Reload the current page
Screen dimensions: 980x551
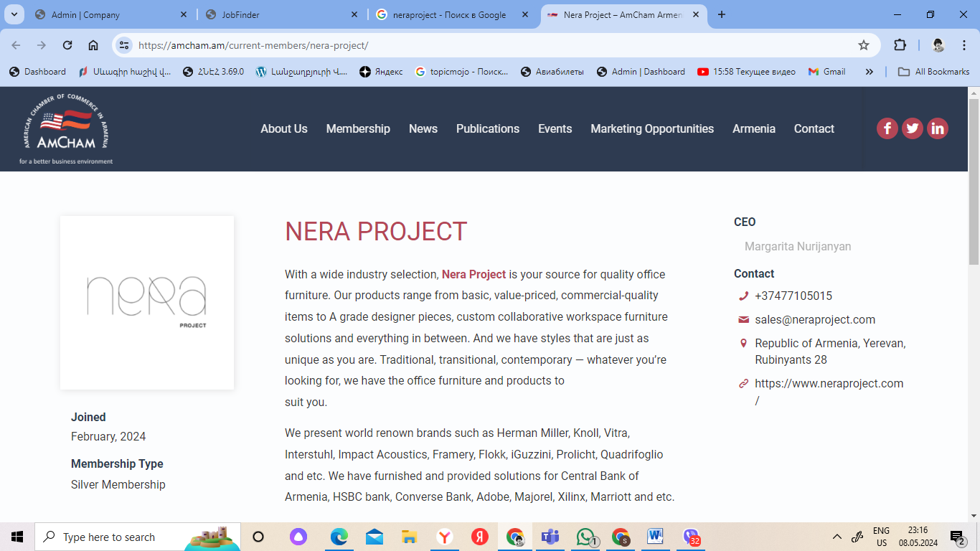tap(67, 45)
